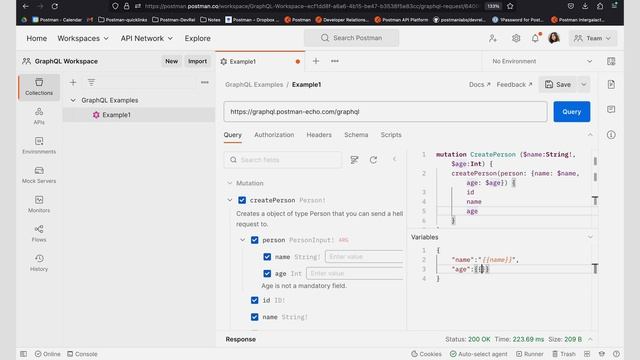Open the APIs sidebar panel

coord(39,116)
